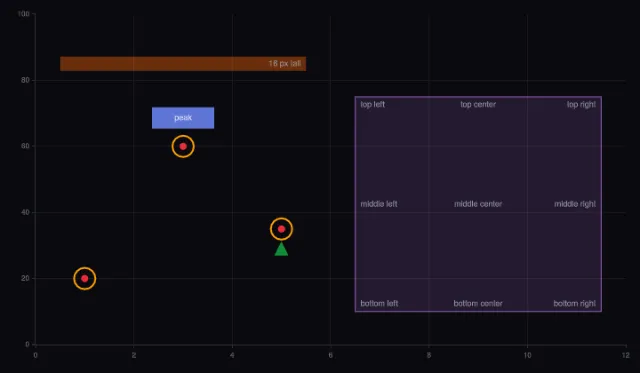This screenshot has width=640, height=373.
Task: Click the "middle left" label
Action: [x=379, y=204]
